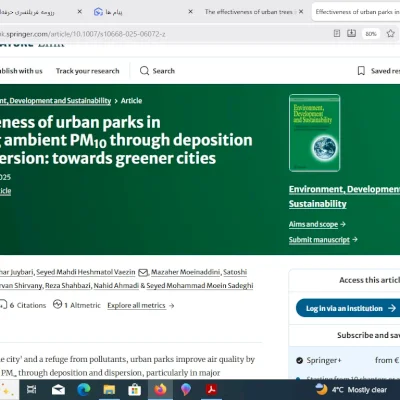Click the email envelope icon beside Heshmatol Vaezin
Viewport: 400px width, 400px height.
click(143, 272)
